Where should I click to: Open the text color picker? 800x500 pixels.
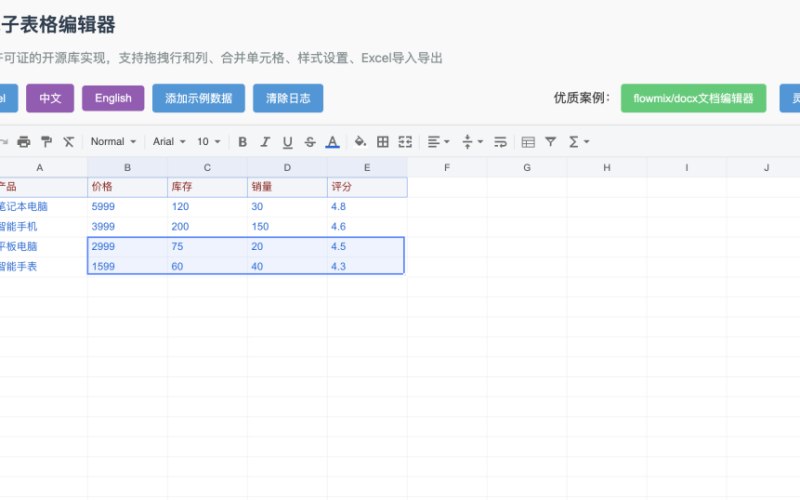point(332,142)
